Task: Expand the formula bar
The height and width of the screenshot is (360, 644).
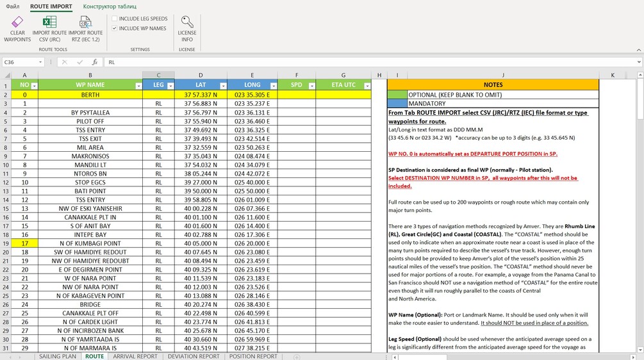Action: [639, 62]
